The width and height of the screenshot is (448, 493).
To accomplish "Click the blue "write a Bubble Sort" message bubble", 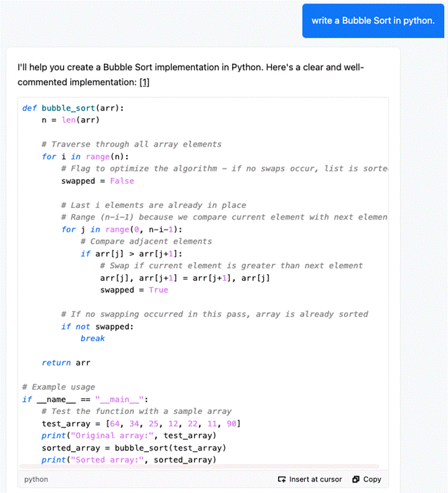I will pos(373,21).
